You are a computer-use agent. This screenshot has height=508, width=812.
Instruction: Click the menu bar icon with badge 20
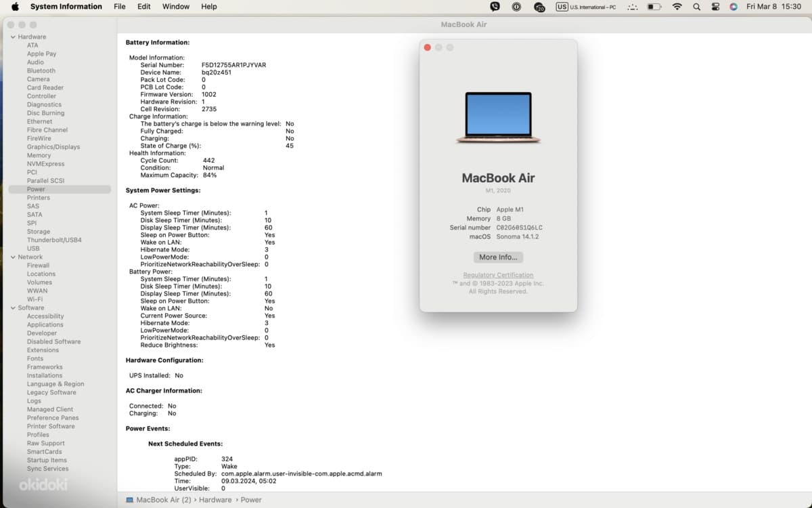(x=539, y=7)
